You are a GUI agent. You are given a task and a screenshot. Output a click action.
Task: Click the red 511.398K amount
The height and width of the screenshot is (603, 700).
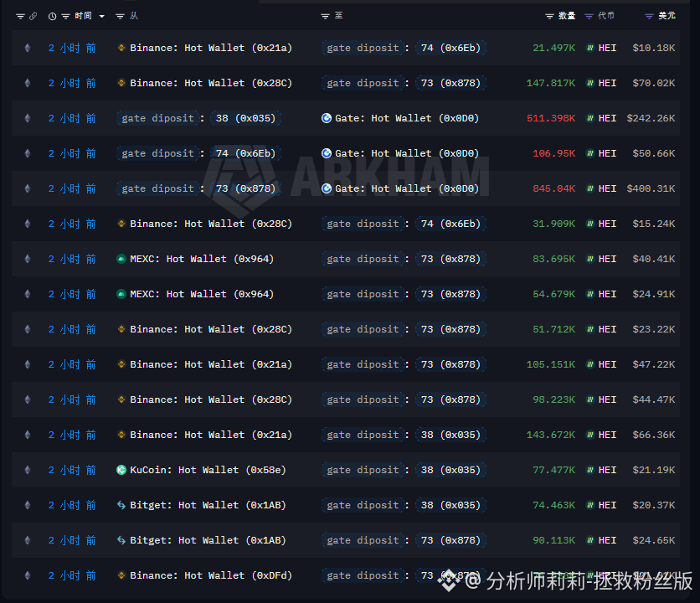550,118
